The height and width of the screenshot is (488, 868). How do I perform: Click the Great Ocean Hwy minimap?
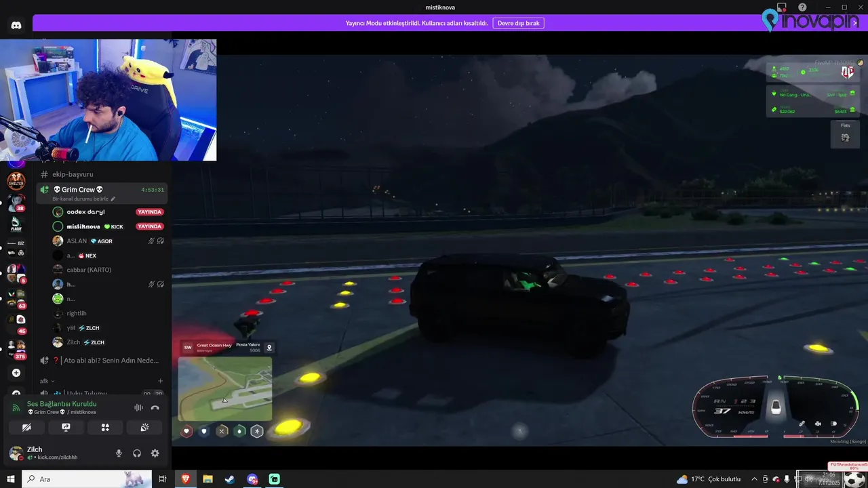coord(224,388)
